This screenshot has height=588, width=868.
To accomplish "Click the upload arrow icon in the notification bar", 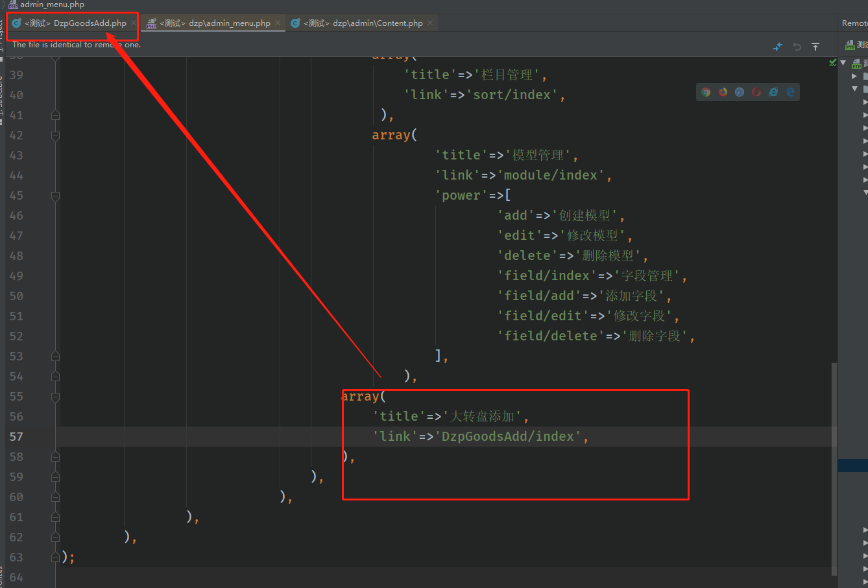I will click(x=815, y=47).
